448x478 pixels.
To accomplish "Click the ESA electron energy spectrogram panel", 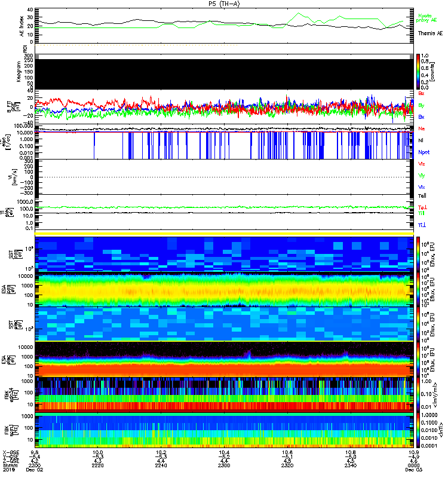I will pyautogui.click(x=224, y=359).
